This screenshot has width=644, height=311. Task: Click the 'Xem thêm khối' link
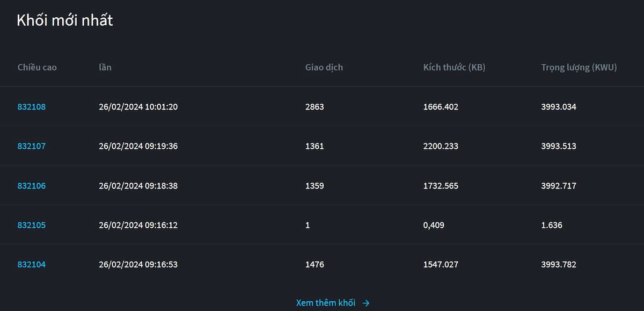click(x=326, y=303)
